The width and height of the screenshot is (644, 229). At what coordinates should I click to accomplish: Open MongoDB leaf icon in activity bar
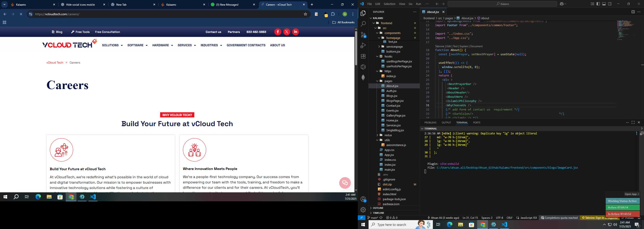point(363,78)
